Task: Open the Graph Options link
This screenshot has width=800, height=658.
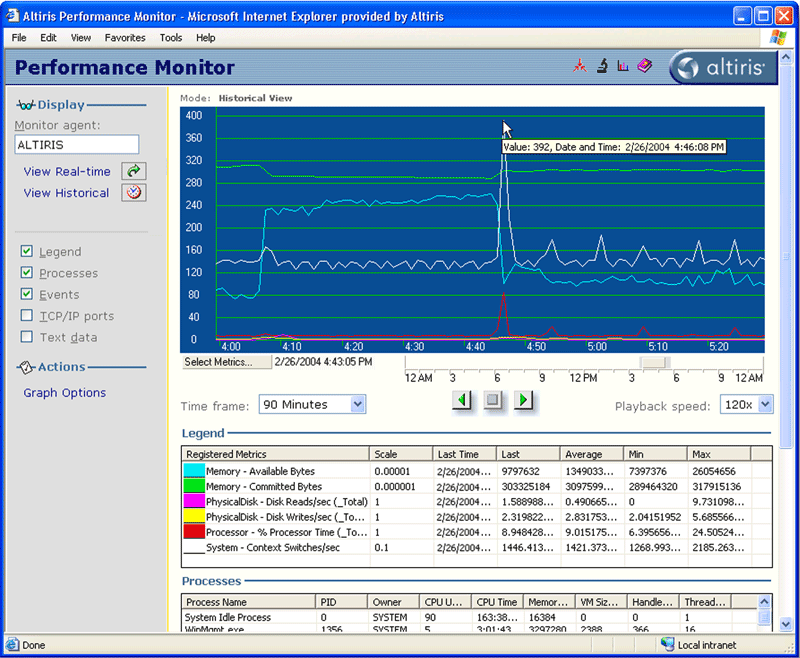Action: [64, 393]
